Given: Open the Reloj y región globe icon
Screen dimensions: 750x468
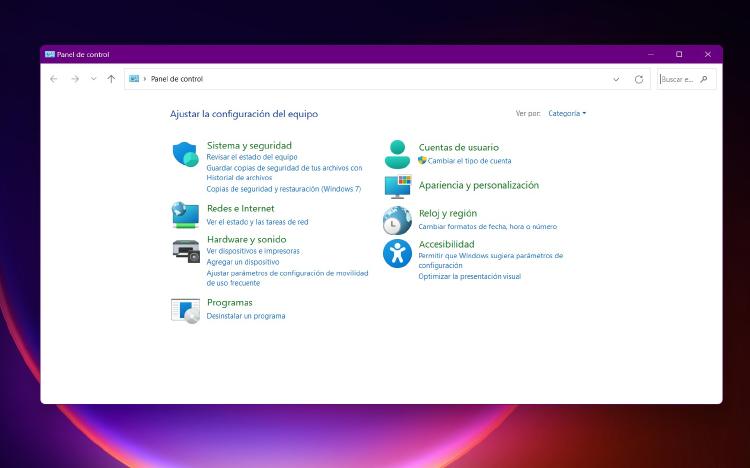Looking at the screenshot, I should click(x=397, y=220).
